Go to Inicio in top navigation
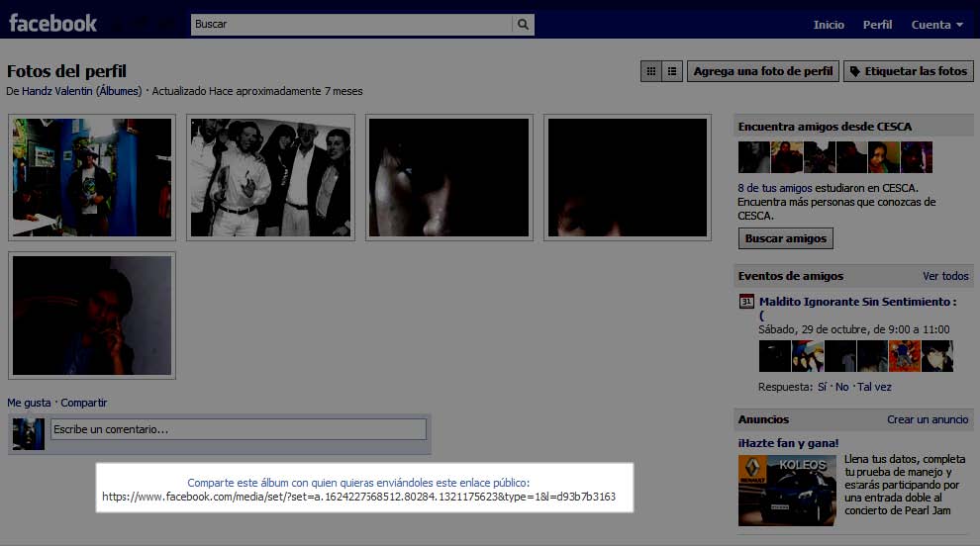Viewport: 980px width, 546px height. pos(829,25)
